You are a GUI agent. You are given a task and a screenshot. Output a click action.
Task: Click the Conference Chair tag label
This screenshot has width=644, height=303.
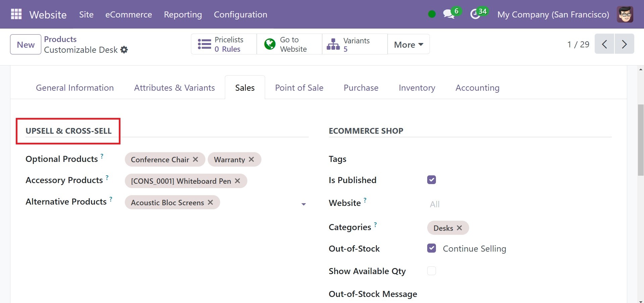(x=160, y=160)
